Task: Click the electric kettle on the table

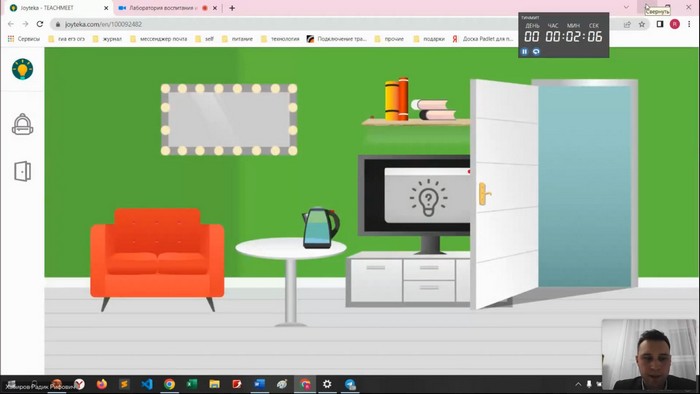Action: point(321,228)
